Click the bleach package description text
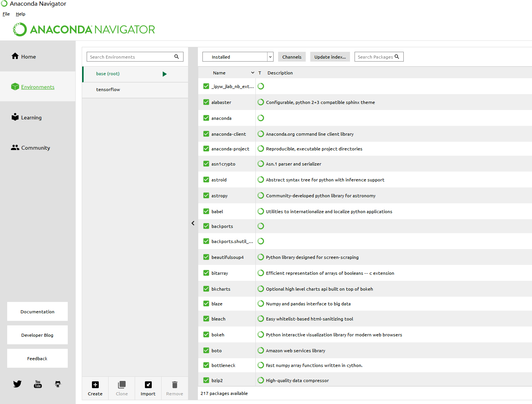The width and height of the screenshot is (532, 404). [x=310, y=319]
